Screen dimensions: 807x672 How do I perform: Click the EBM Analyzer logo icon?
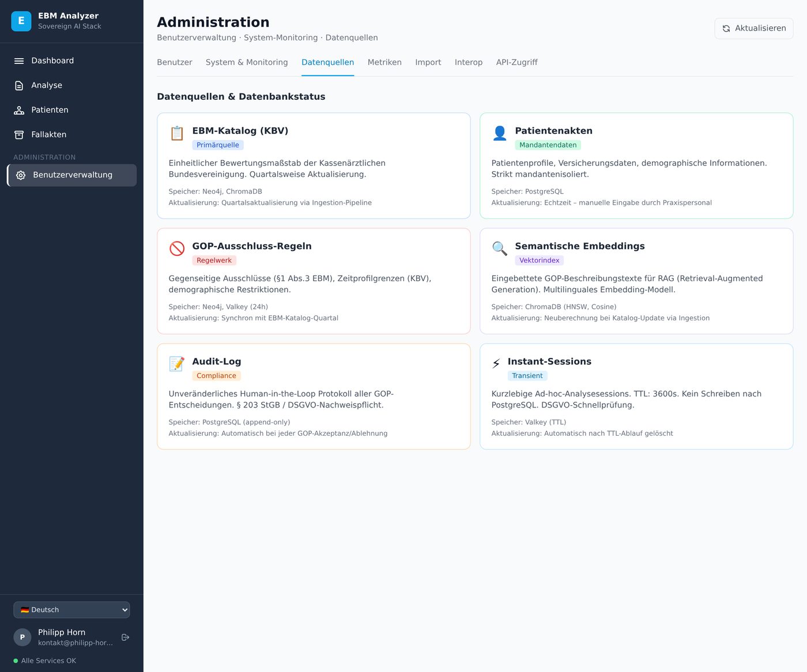[x=21, y=21]
